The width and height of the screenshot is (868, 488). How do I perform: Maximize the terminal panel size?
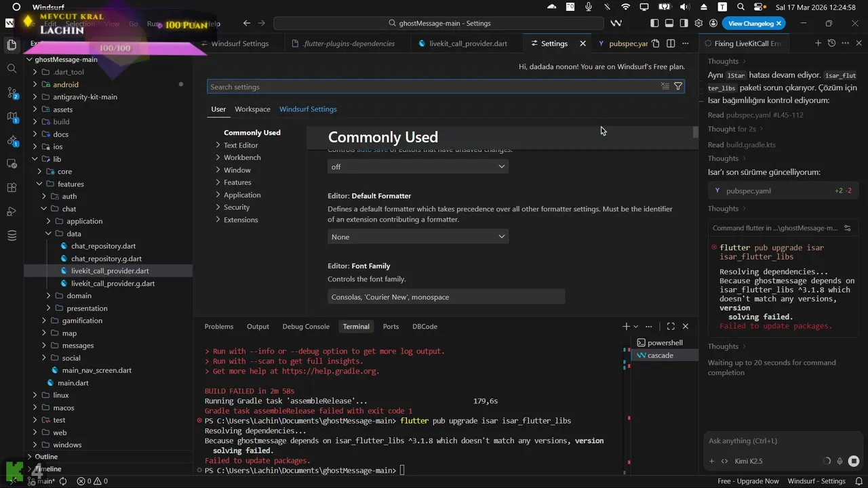pos(671,327)
